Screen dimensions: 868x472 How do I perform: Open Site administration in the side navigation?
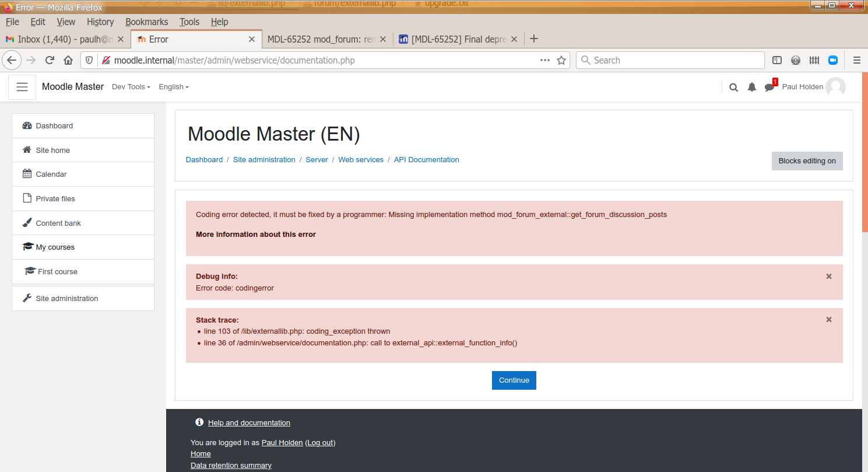tap(83, 299)
